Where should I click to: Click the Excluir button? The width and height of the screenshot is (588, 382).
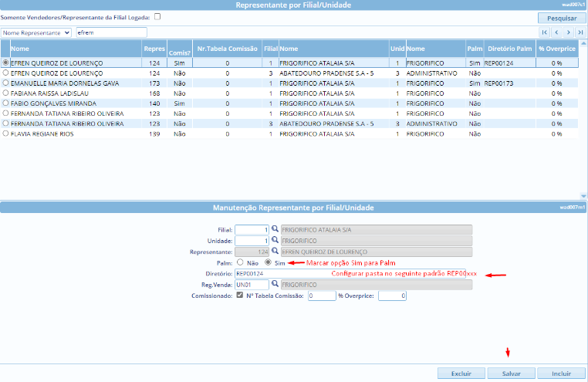pos(461,374)
